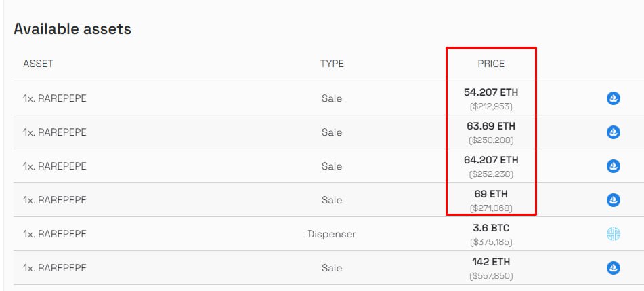Click RAREPEPE asset name in Dispenser row
The image size is (644, 291).
pos(62,234)
